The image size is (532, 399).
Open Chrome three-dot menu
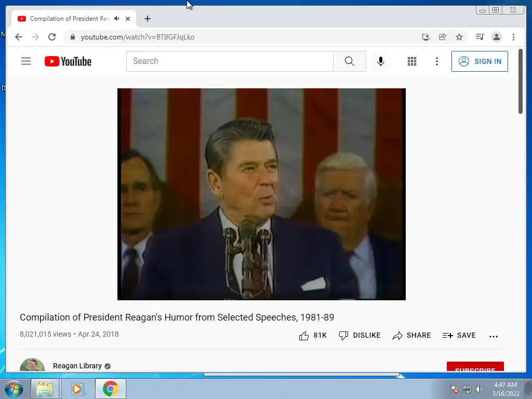[513, 37]
